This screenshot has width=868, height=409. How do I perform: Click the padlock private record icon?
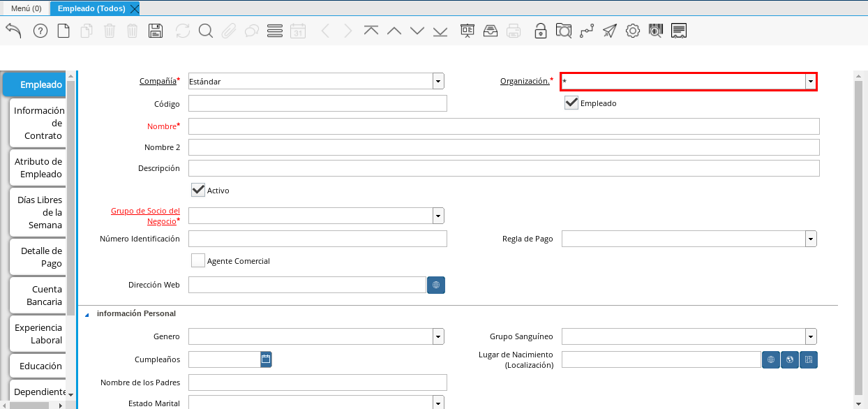pos(541,31)
